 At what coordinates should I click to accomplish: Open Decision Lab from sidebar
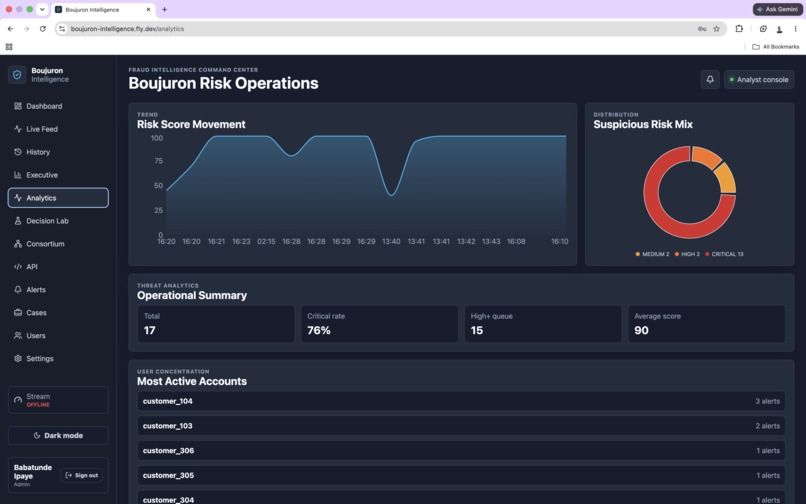[58, 221]
